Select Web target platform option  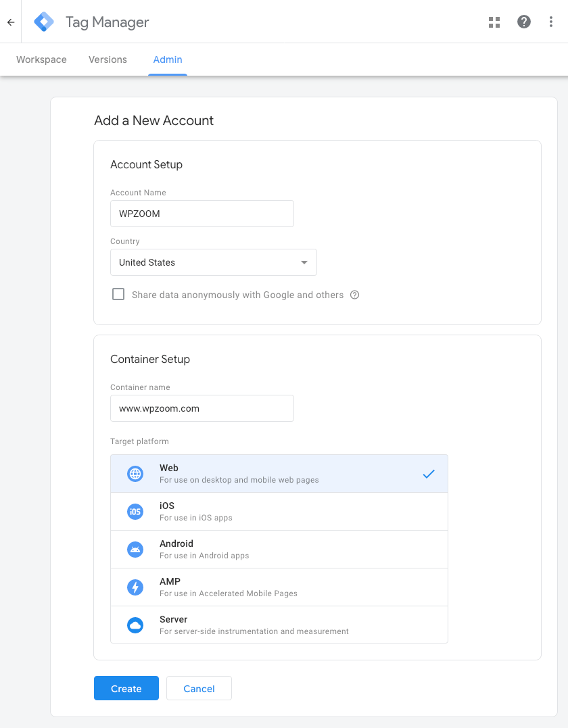click(x=279, y=474)
